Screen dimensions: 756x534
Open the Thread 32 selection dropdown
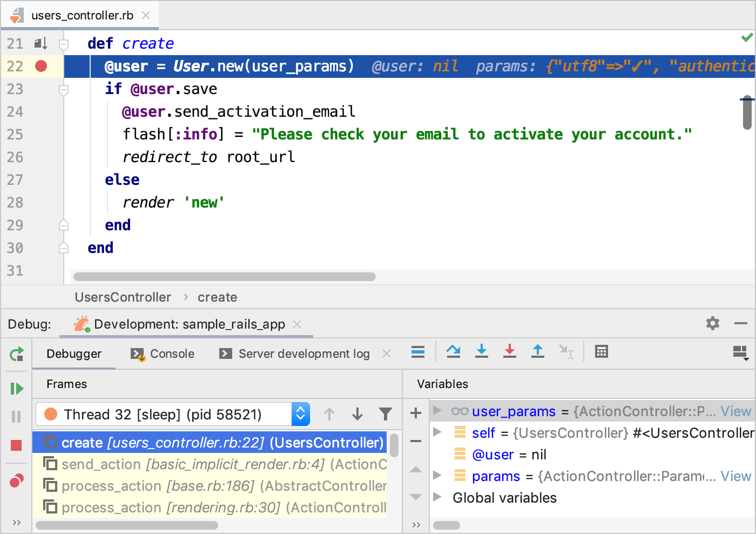(300, 415)
